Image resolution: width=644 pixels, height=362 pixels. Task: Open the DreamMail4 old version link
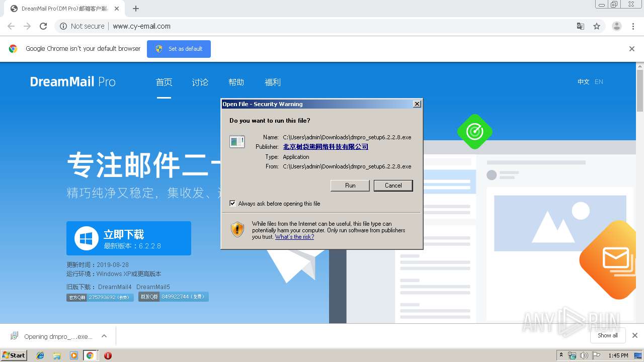[x=115, y=287]
